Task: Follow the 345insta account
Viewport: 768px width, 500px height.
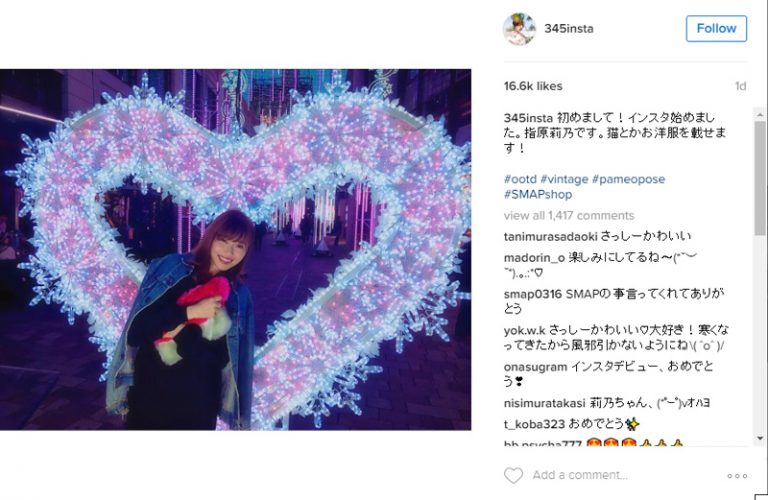Action: (x=716, y=28)
